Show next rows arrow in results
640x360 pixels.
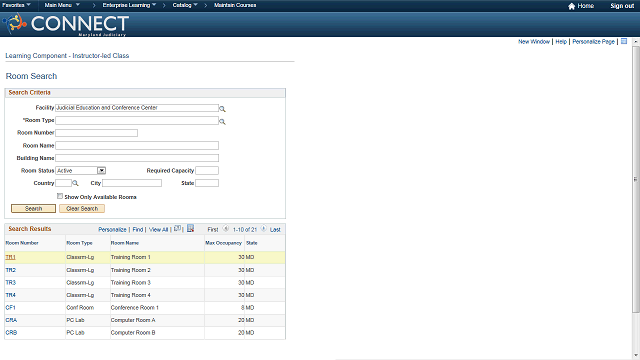coord(264,229)
